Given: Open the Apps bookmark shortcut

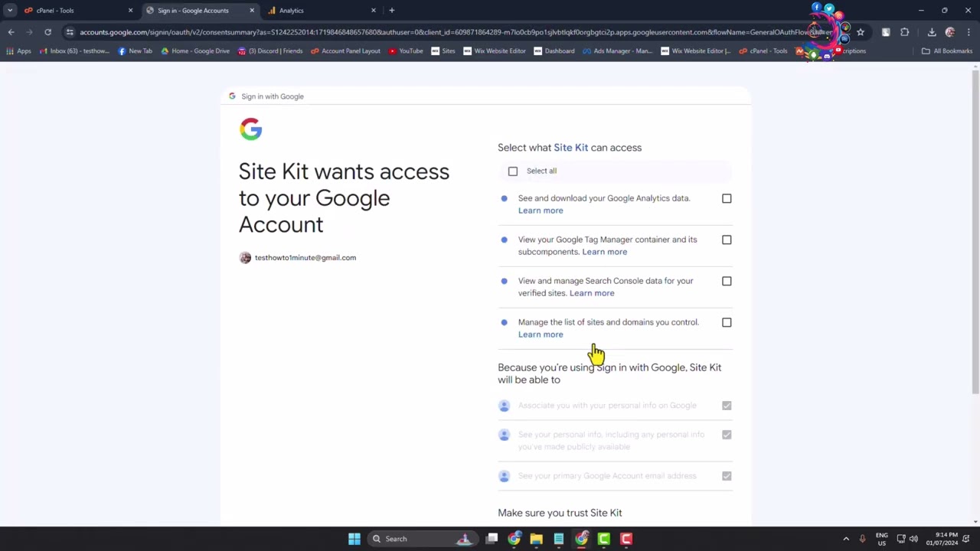Looking at the screenshot, I should coord(18,51).
